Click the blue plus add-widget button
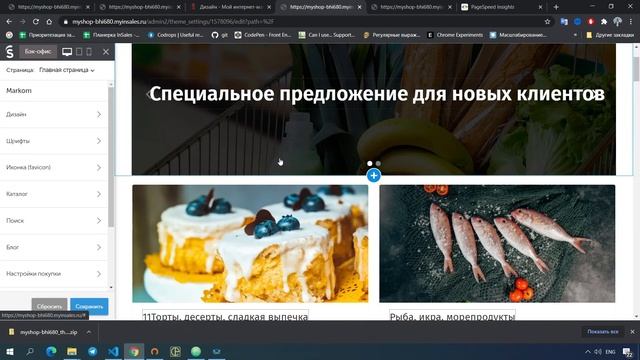Viewport: 640px width, 360px height. pyautogui.click(x=373, y=176)
